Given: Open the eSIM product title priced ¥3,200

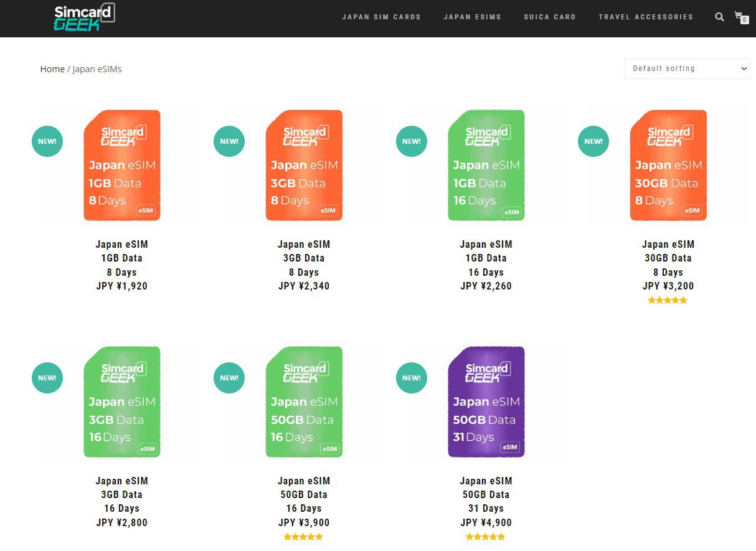Looking at the screenshot, I should (668, 258).
